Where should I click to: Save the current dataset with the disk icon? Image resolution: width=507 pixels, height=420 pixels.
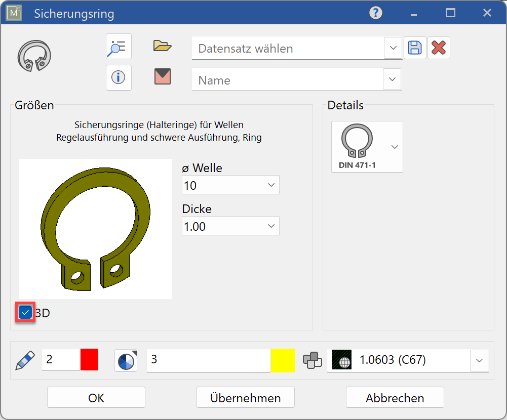(x=415, y=47)
